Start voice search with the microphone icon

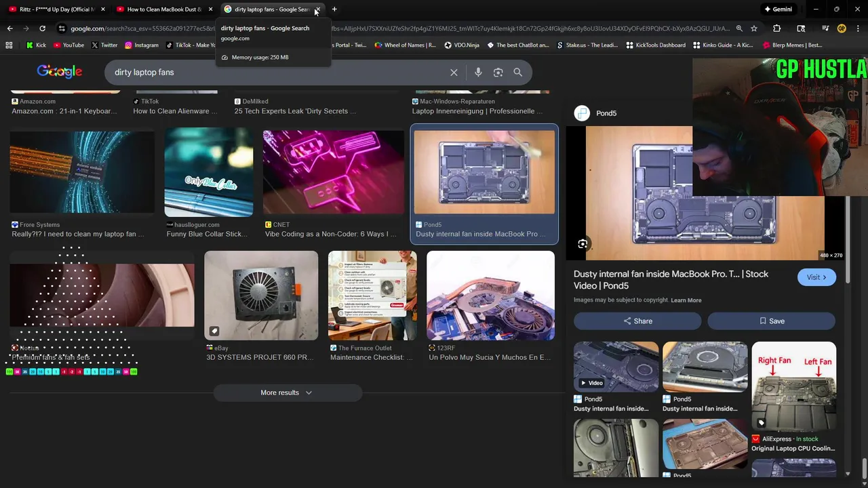[x=478, y=73]
